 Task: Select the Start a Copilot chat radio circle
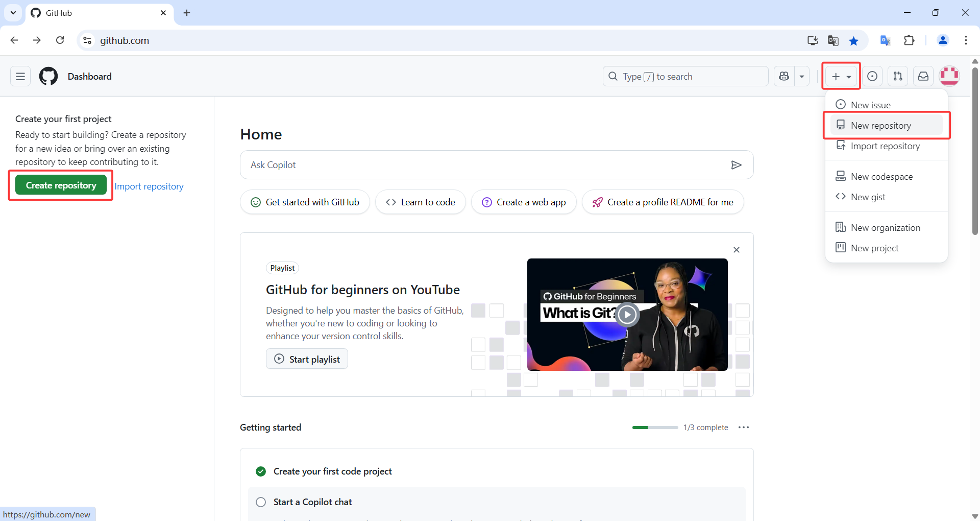click(x=261, y=502)
